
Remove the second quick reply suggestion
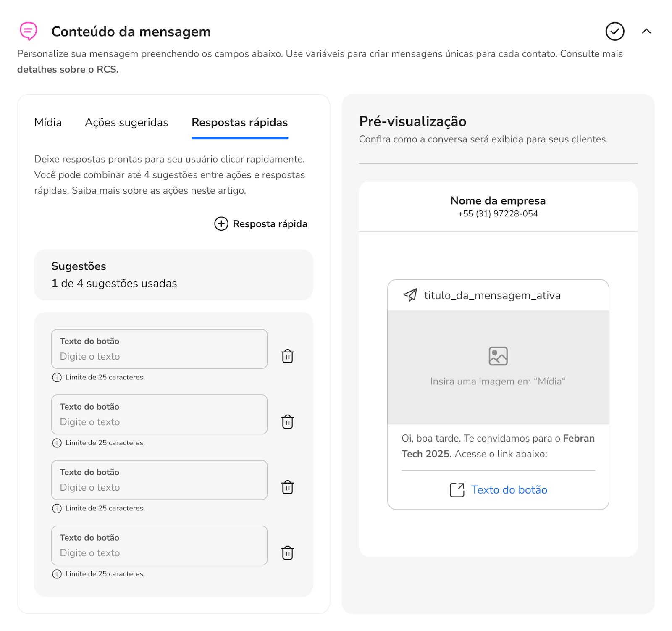(x=287, y=422)
